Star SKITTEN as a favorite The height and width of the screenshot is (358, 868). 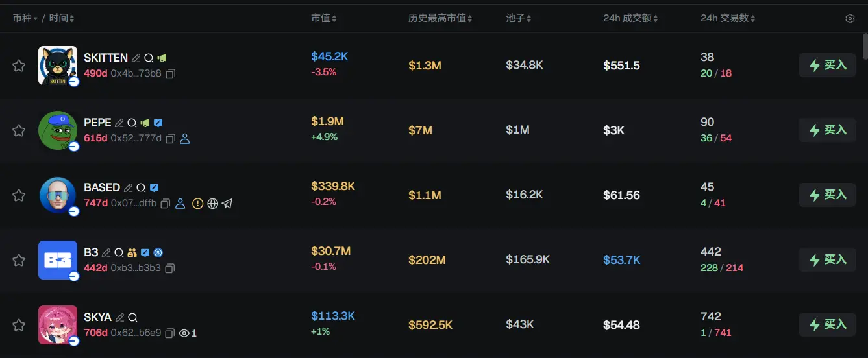[x=19, y=66]
